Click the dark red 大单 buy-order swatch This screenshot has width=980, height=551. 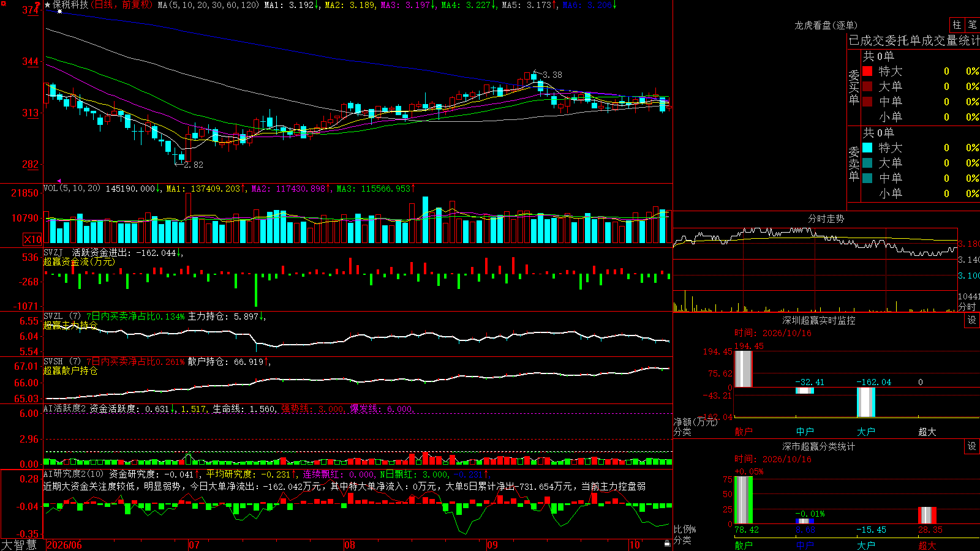(867, 86)
